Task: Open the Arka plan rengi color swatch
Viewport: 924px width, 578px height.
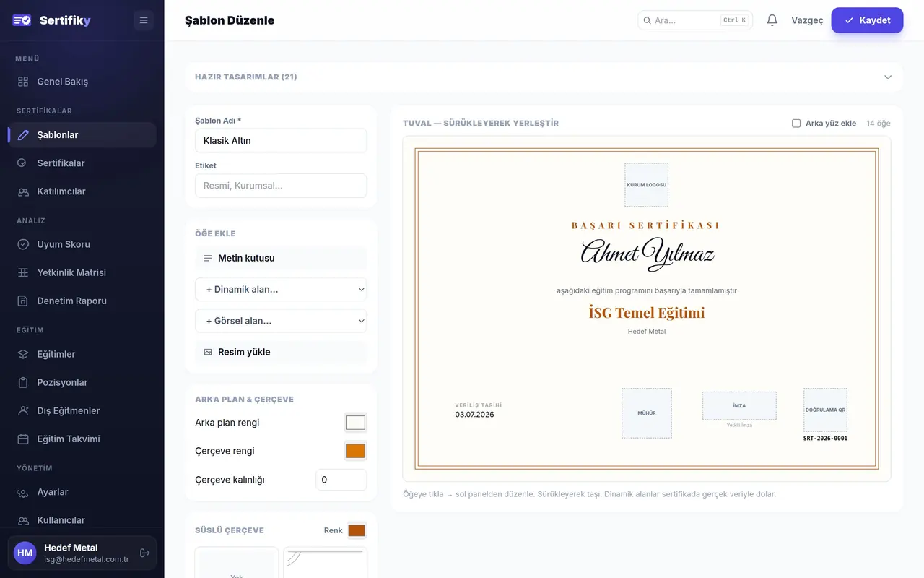Action: click(355, 423)
